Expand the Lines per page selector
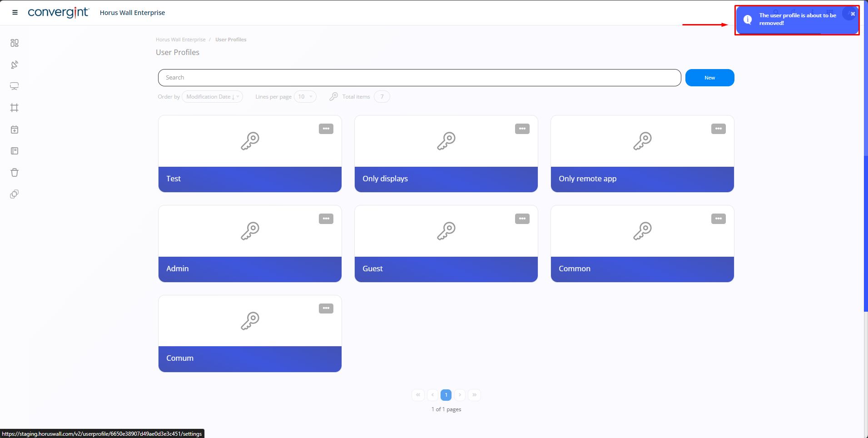The height and width of the screenshot is (438, 868). (x=305, y=96)
